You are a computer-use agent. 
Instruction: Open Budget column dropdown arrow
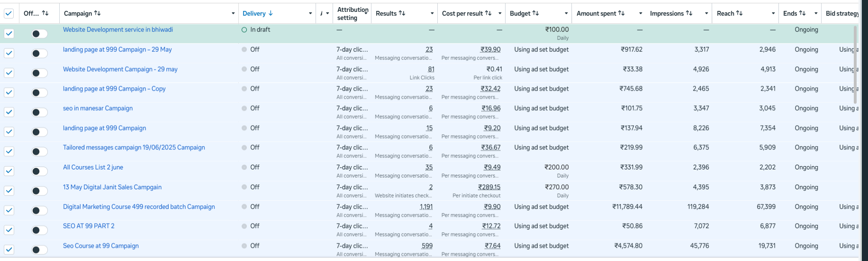point(566,13)
